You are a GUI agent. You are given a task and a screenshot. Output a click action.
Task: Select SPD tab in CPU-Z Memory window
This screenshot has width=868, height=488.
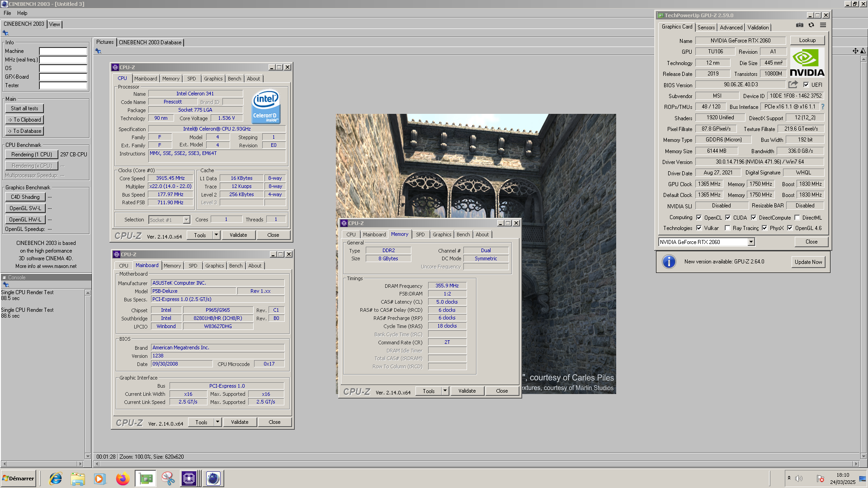[420, 235]
